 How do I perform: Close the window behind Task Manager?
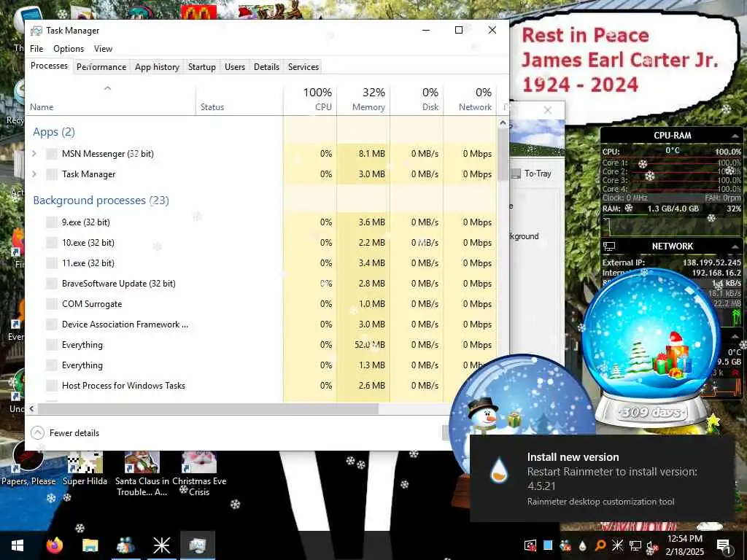pyautogui.click(x=548, y=111)
